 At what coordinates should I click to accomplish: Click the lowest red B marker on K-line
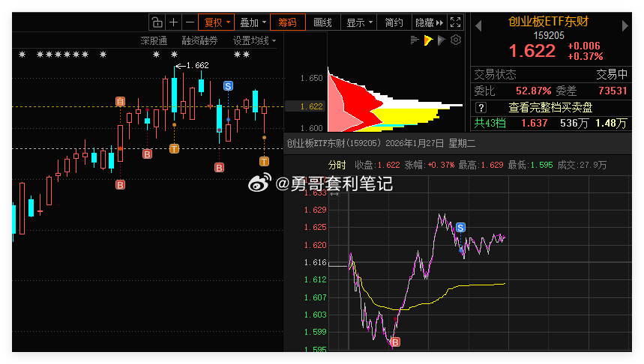coord(120,185)
